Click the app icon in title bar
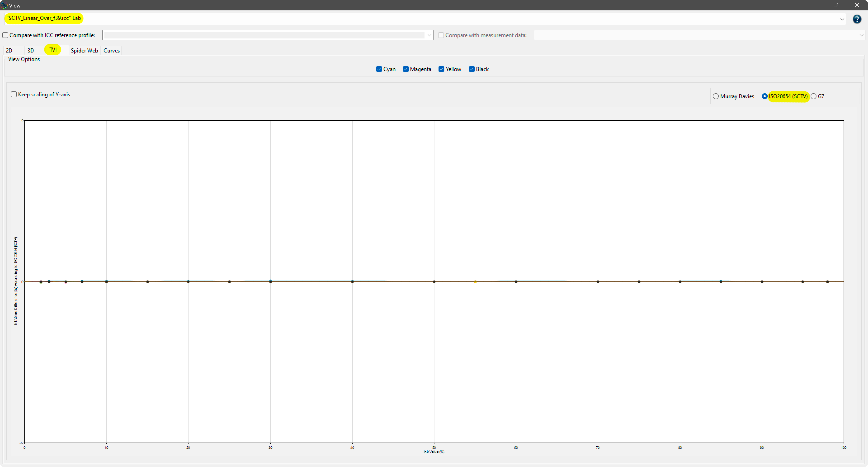The height and width of the screenshot is (467, 868). pyautogui.click(x=4, y=5)
